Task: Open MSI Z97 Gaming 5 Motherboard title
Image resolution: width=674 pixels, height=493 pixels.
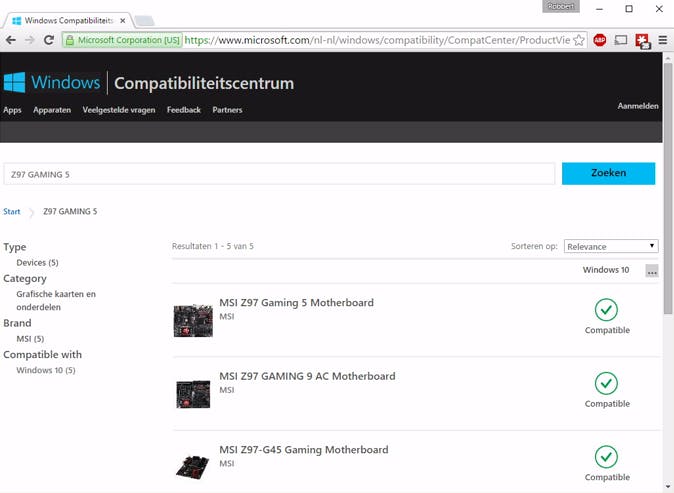Action: [296, 303]
